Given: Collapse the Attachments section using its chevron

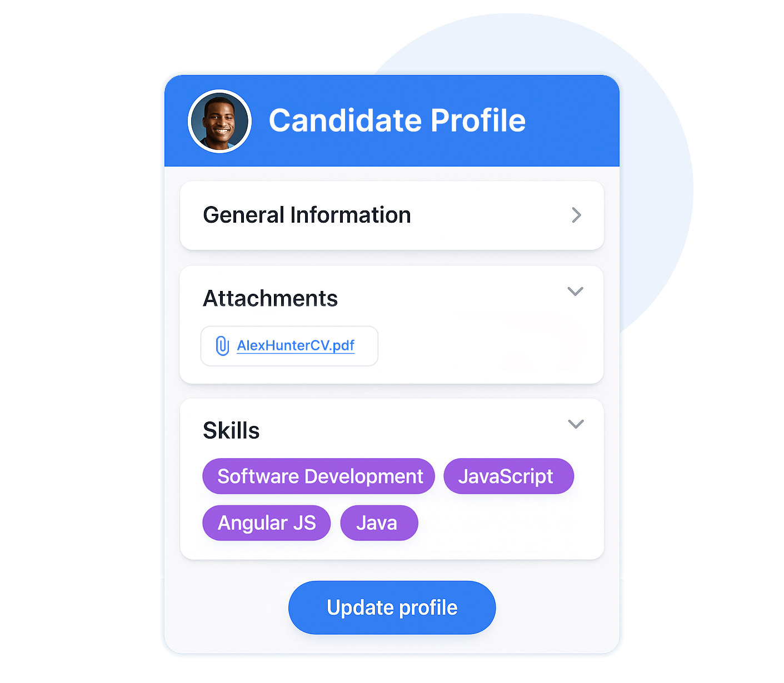Looking at the screenshot, I should [575, 292].
